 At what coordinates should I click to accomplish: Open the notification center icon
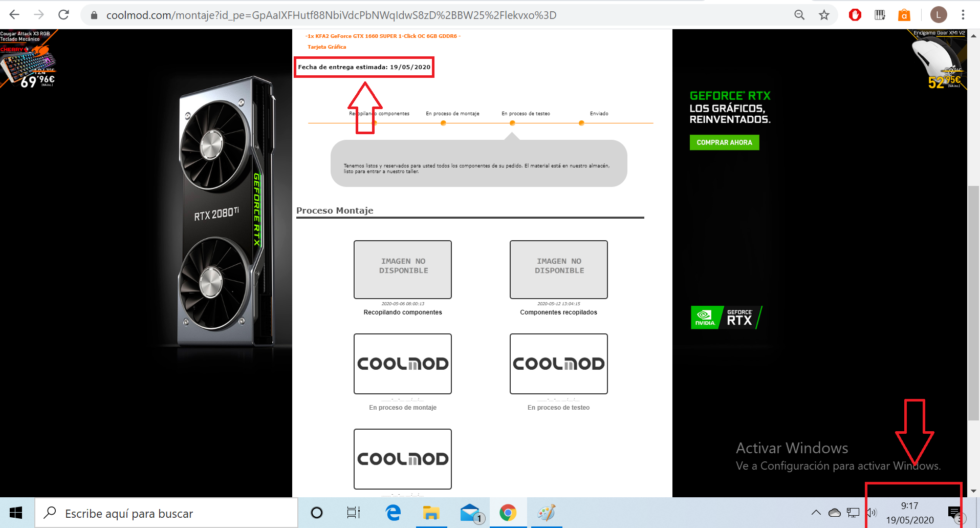[x=955, y=513]
